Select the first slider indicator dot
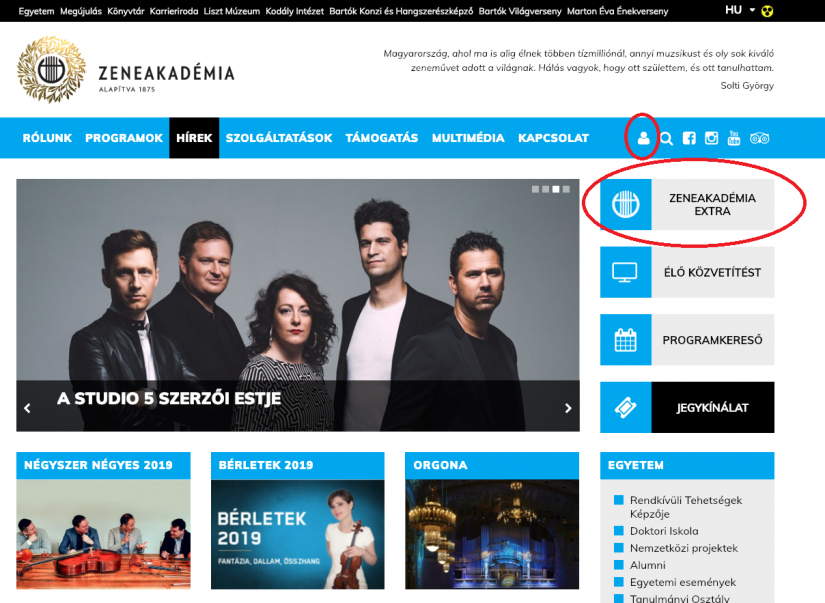Image resolution: width=825 pixels, height=603 pixels. [x=535, y=189]
